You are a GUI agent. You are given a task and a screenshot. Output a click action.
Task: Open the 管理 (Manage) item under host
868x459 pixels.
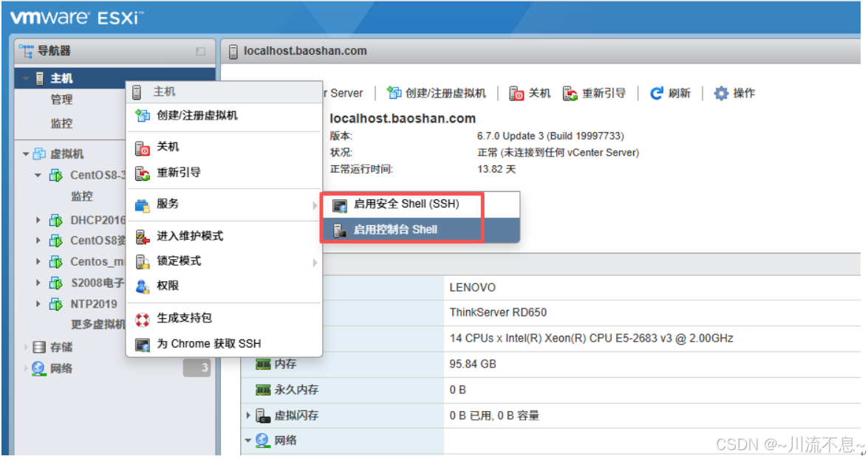click(x=61, y=100)
